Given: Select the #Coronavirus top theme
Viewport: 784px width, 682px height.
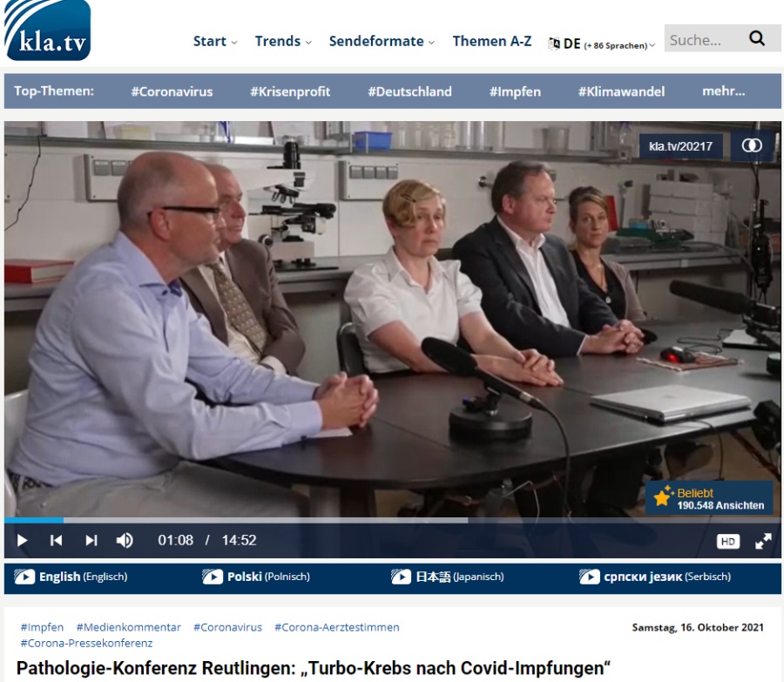Looking at the screenshot, I should (x=172, y=91).
